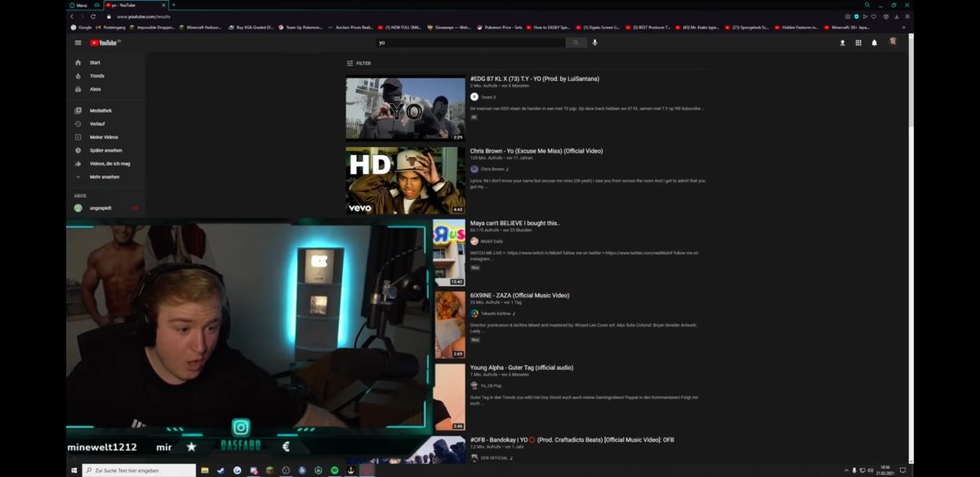
Task: Open the upload video icon
Action: [x=842, y=42]
